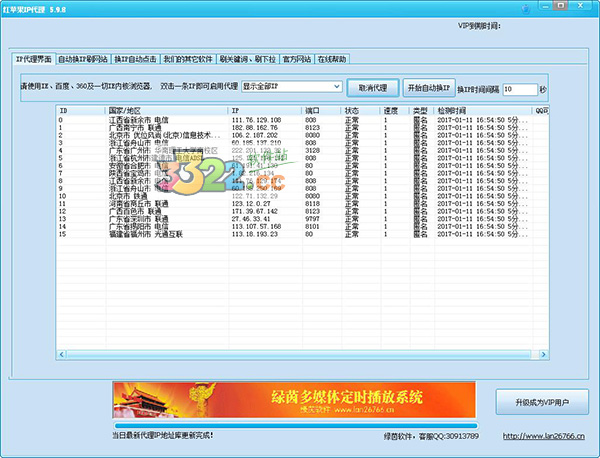Switch to the 自动换IP刷网站 tab
This screenshot has height=458, width=600.
[82, 59]
